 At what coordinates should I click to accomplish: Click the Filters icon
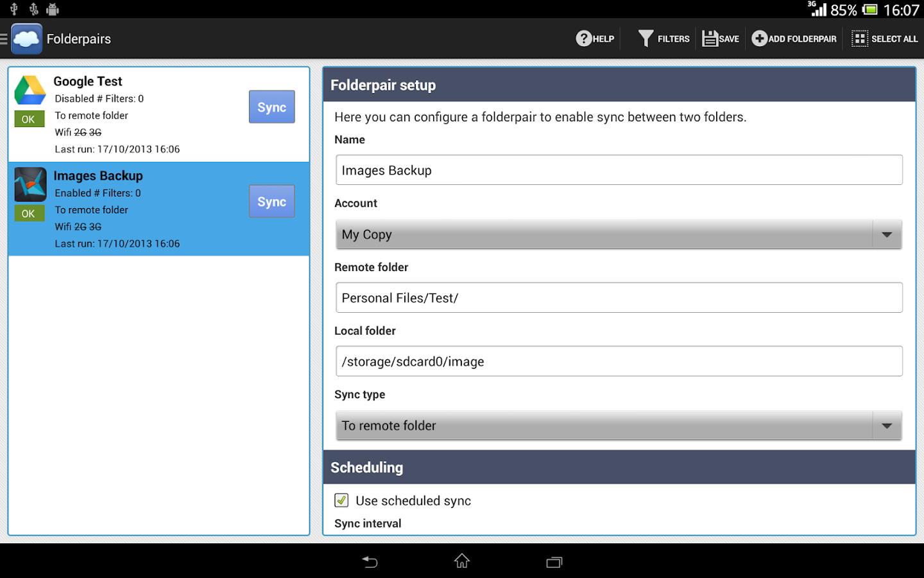646,38
